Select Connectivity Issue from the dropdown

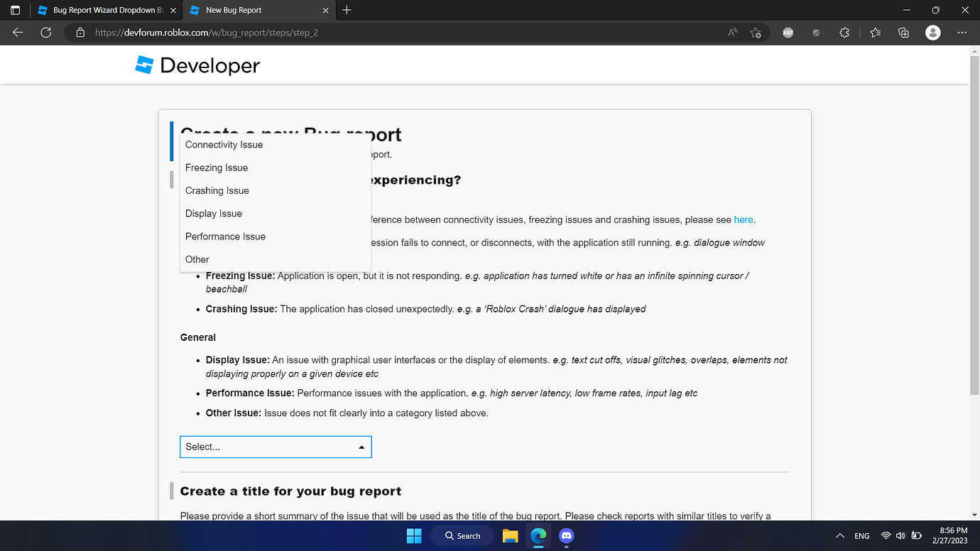224,144
